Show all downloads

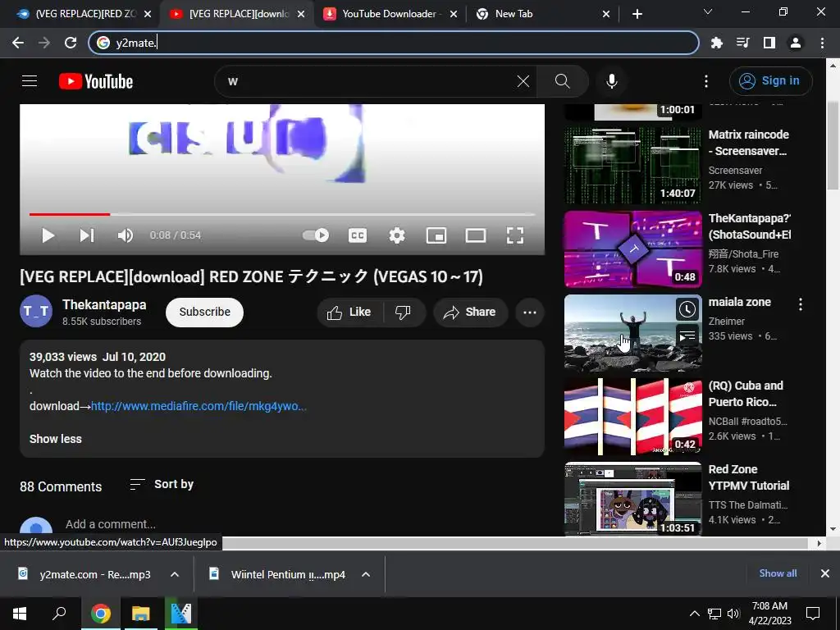pyautogui.click(x=778, y=573)
